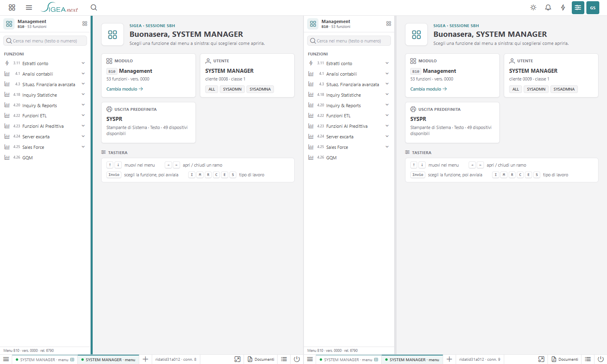The height and width of the screenshot is (364, 607).
Task: Click the SYSADMN chip under cliente 0008
Action: 232,89
